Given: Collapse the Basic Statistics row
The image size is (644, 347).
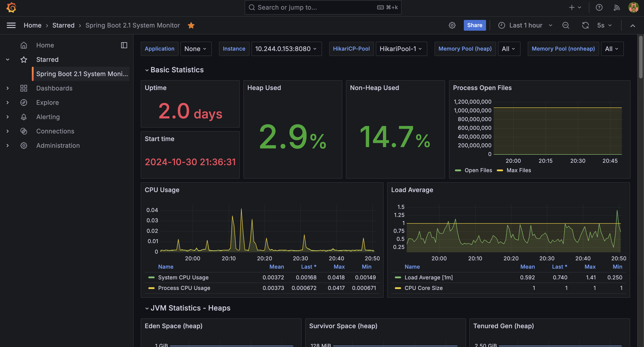Looking at the screenshot, I should (x=177, y=70).
